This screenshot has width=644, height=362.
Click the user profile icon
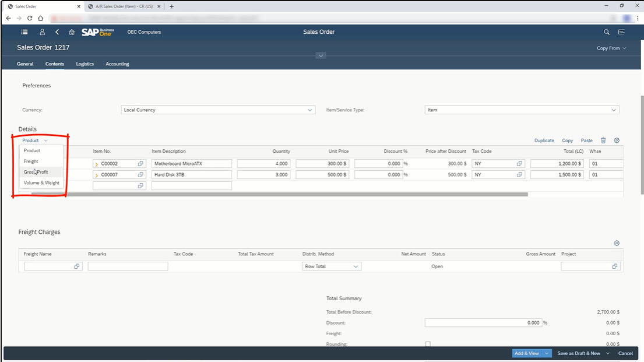tap(41, 32)
